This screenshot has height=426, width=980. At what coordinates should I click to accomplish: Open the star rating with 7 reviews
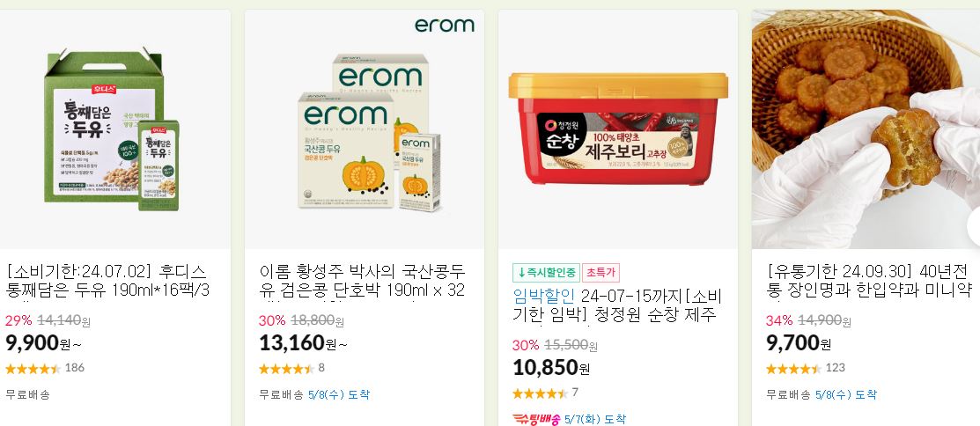545,393
